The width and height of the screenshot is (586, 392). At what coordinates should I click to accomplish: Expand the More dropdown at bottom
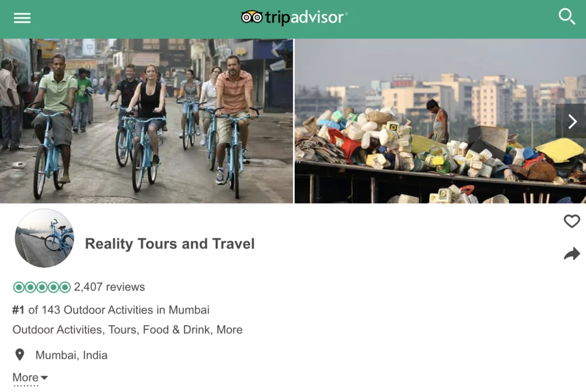[30, 377]
